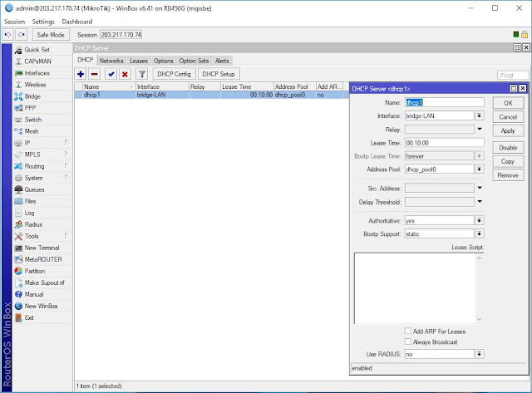This screenshot has height=393, width=532.
Task: Enable item with blue checkmark icon
Action: (x=111, y=74)
